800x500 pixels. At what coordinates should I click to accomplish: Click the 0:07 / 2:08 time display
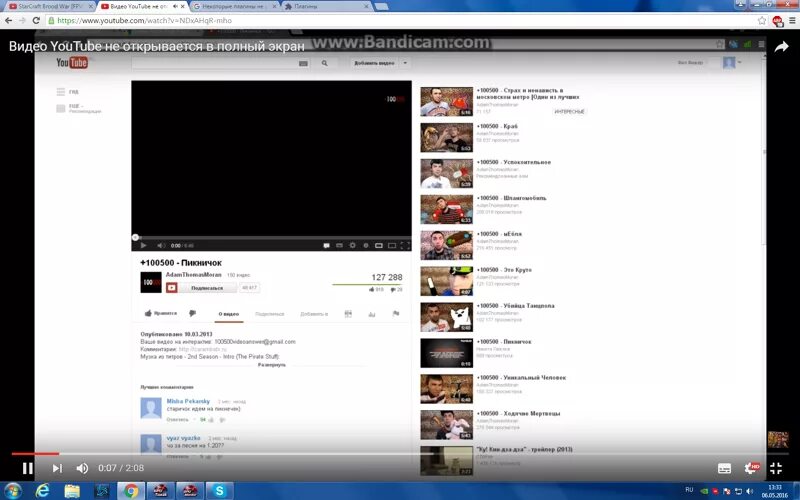point(121,468)
